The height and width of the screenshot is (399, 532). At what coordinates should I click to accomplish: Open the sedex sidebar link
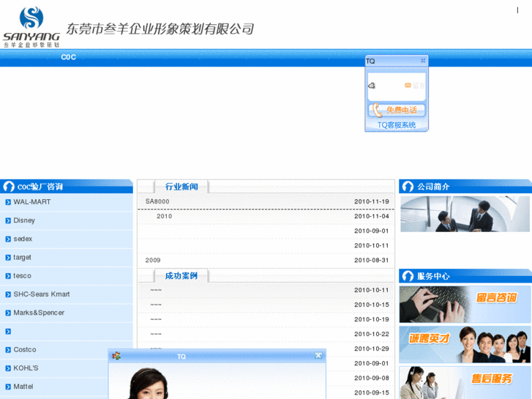[x=23, y=239]
